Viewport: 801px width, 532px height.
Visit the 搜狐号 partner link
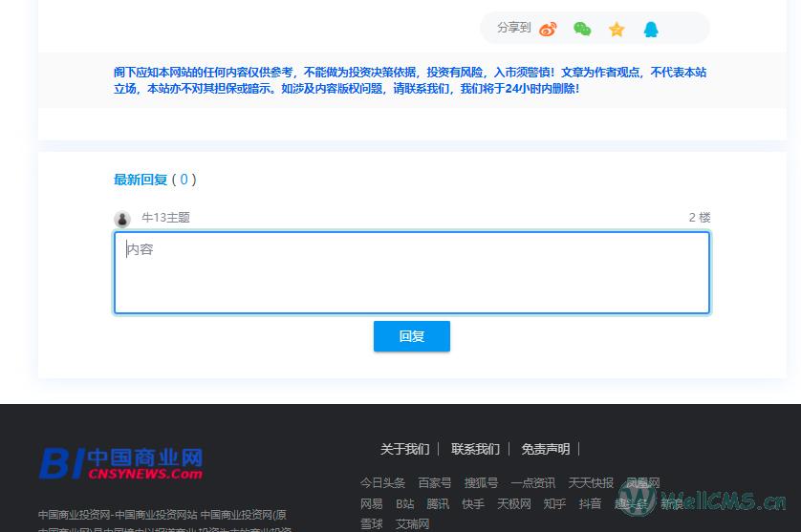tap(481, 483)
